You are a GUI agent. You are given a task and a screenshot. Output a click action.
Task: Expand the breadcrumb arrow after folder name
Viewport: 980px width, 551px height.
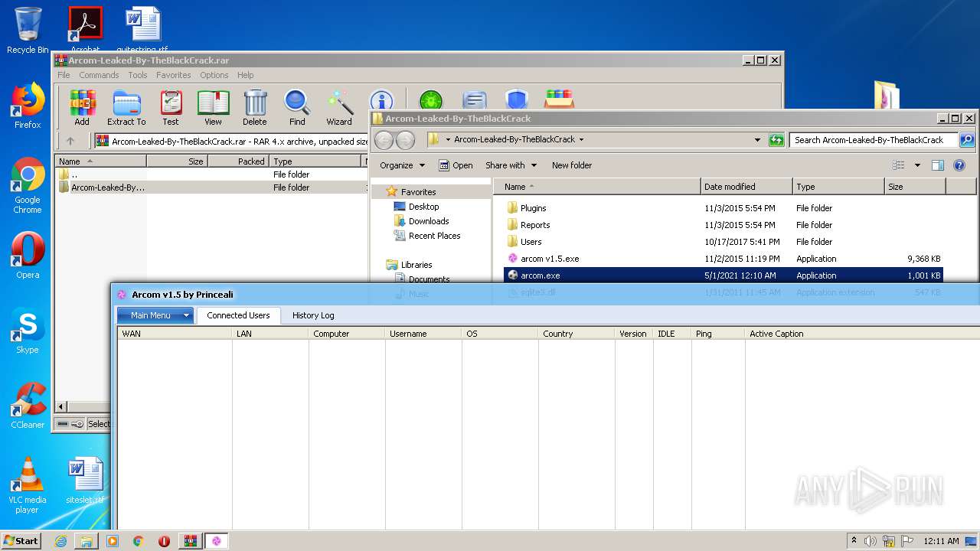point(581,140)
